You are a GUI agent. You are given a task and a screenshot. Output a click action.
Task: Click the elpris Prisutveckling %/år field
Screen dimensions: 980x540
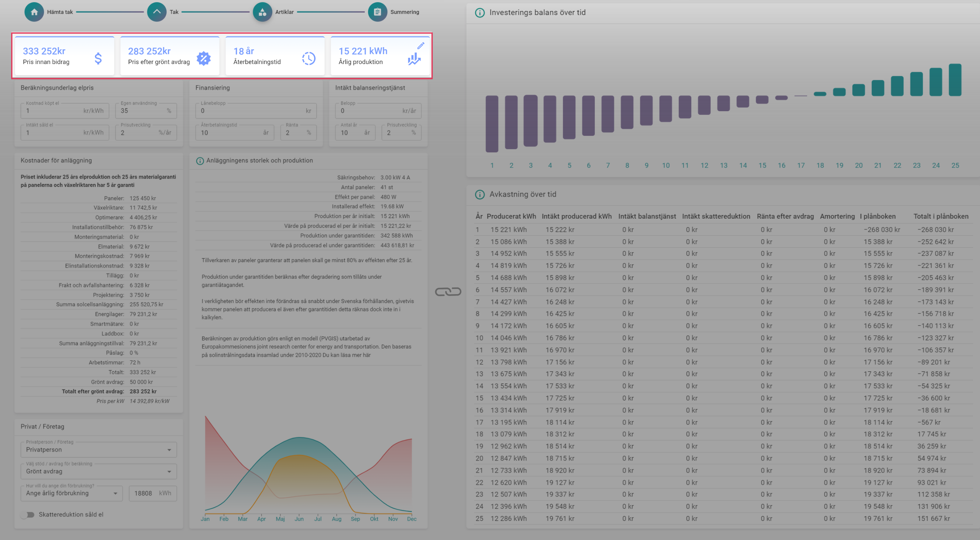[146, 133]
